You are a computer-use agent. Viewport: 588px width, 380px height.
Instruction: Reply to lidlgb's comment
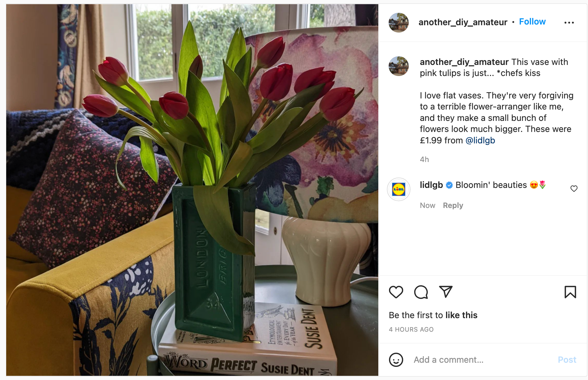[453, 206]
